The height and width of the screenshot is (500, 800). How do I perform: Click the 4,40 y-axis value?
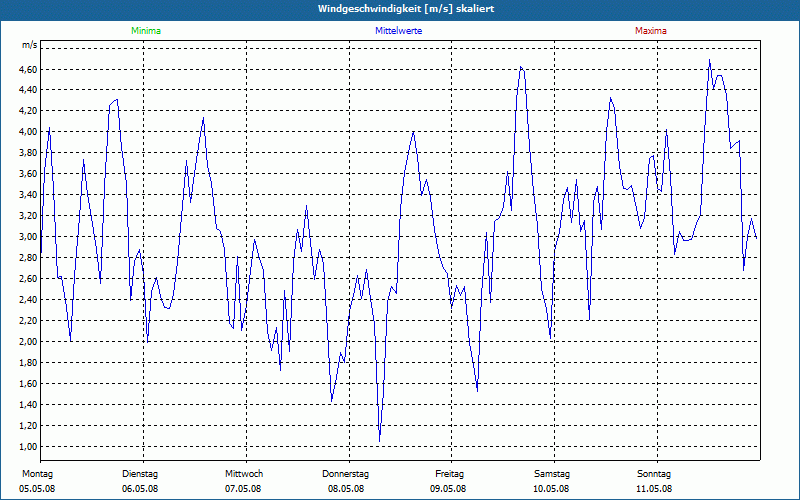point(30,90)
